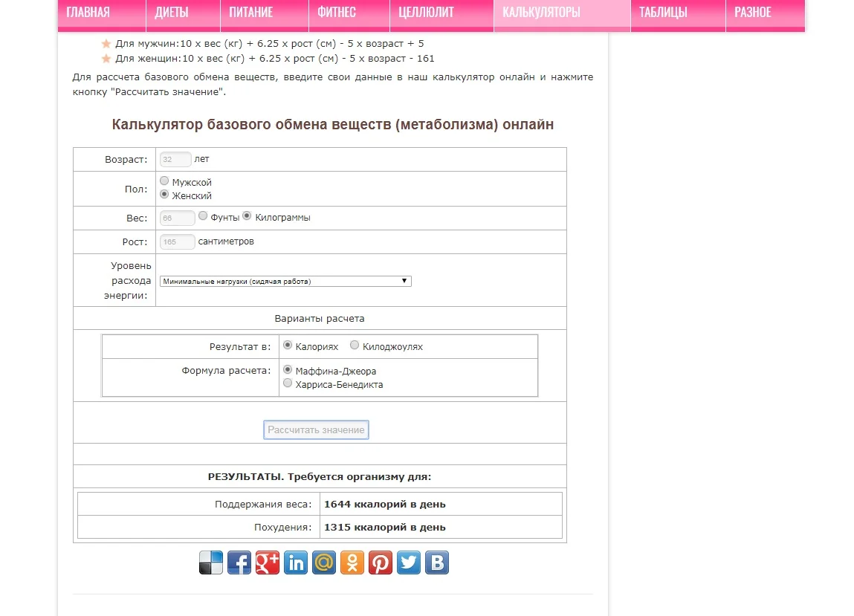Share via the Mail.ru @ icon
The image size is (854, 616).
324,562
